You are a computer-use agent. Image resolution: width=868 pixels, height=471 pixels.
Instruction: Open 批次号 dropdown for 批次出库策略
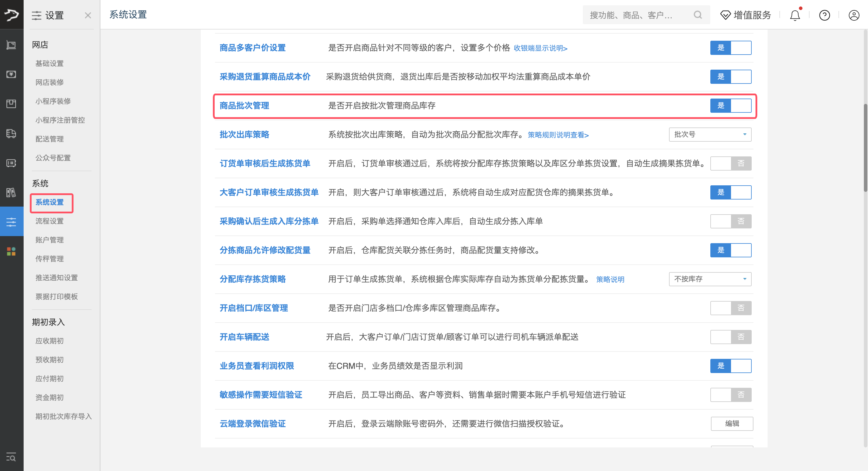pyautogui.click(x=710, y=135)
